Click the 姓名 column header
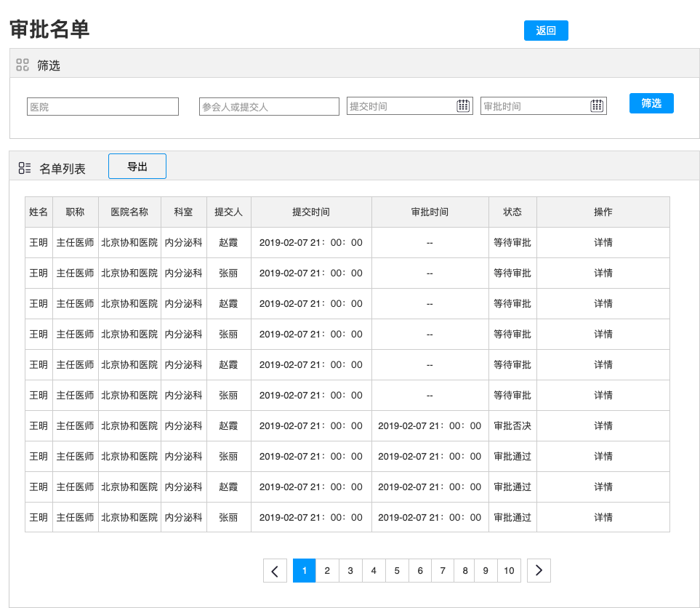700x608 pixels. coord(39,212)
